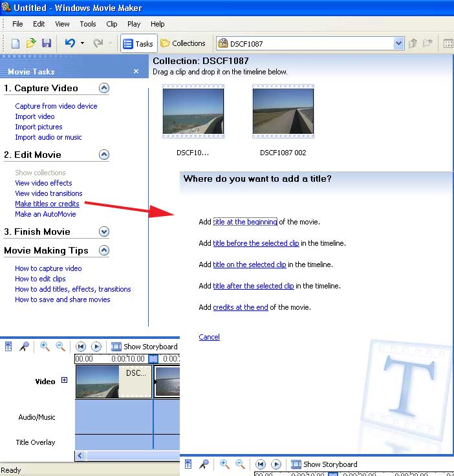Add title at the beginning of the movie
Screen dimensions: 454x476
tap(245, 222)
